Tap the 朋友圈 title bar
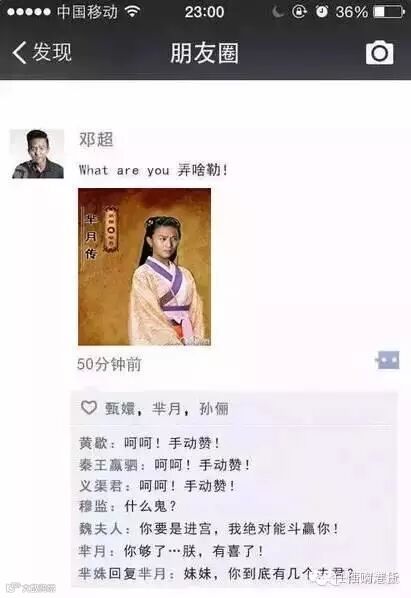This screenshot has width=411, height=598. pos(204,53)
